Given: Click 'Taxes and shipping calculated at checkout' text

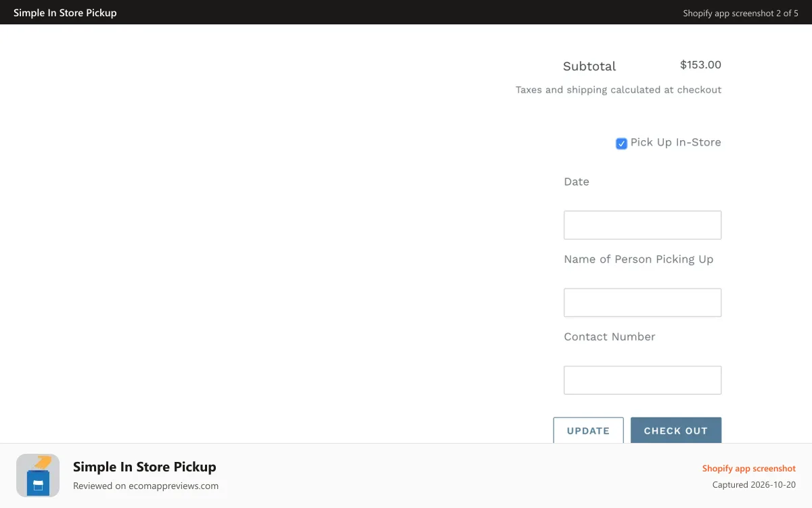Looking at the screenshot, I should [618, 90].
